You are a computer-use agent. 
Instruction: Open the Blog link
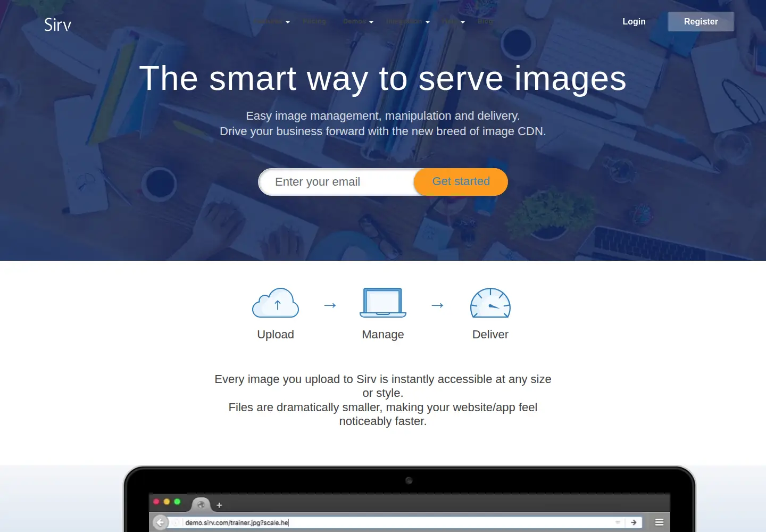[x=486, y=21]
